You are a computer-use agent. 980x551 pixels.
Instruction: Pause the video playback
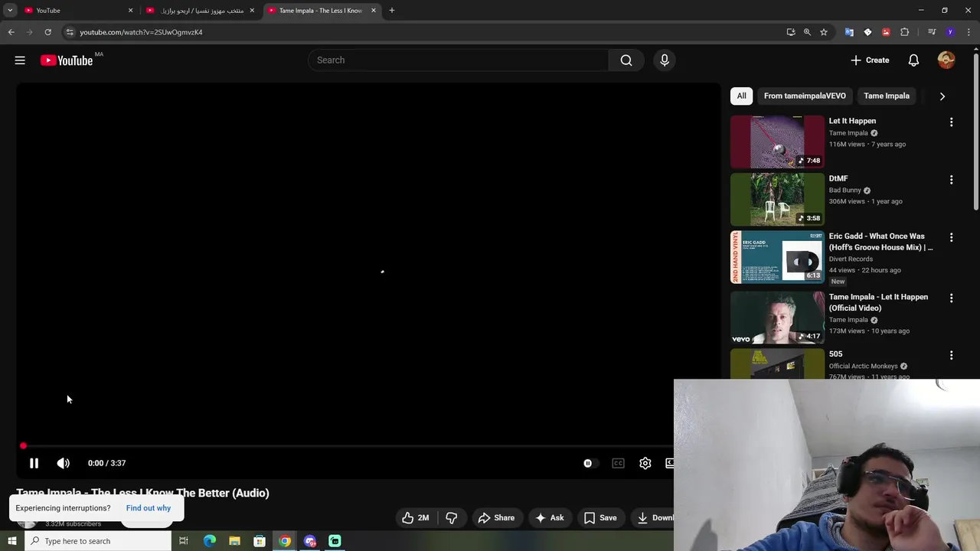point(34,463)
